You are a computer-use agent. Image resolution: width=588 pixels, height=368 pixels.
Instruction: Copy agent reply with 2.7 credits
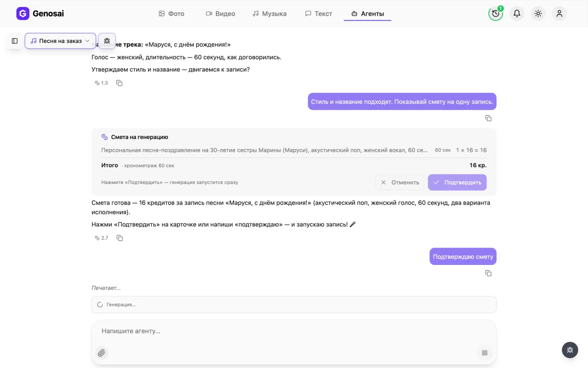(119, 238)
